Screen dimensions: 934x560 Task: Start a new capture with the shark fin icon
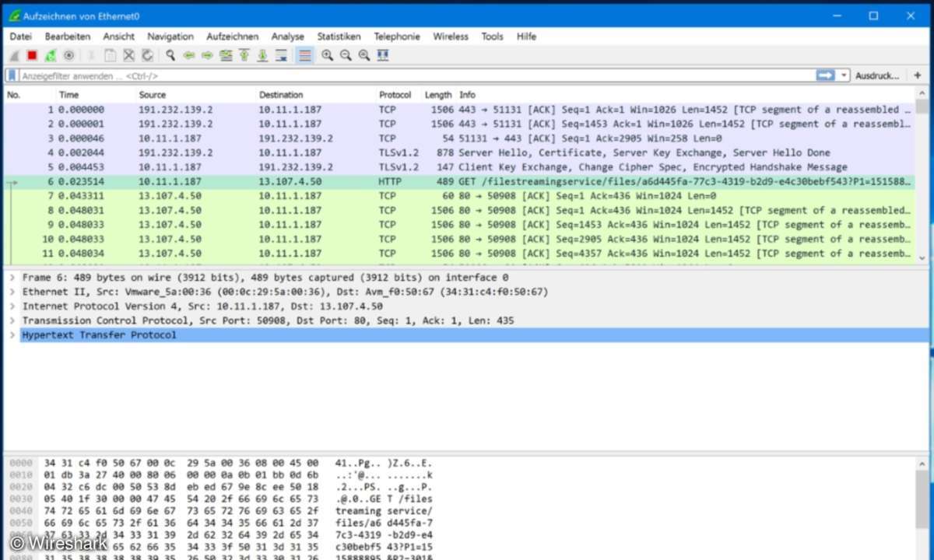pyautogui.click(x=14, y=55)
